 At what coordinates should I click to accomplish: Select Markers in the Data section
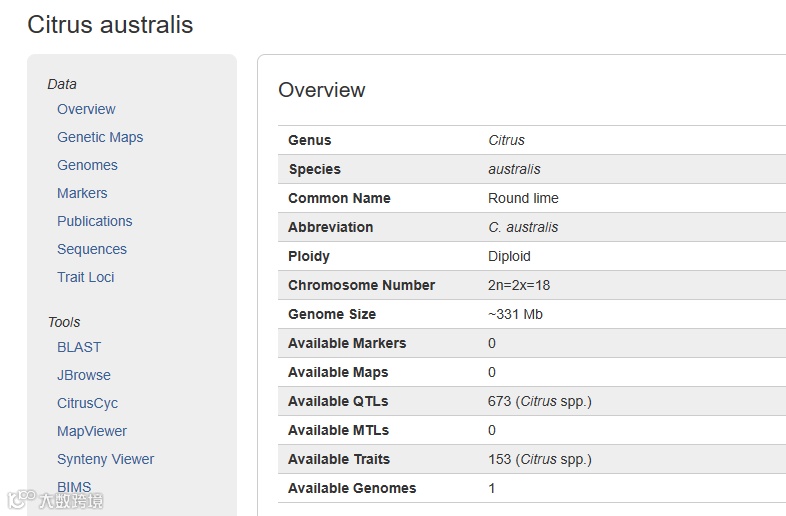point(82,193)
